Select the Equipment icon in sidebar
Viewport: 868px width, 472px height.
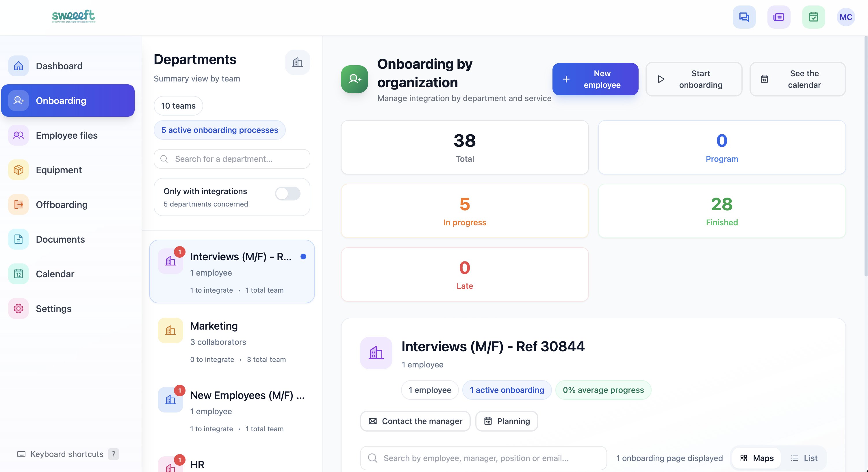[18, 170]
